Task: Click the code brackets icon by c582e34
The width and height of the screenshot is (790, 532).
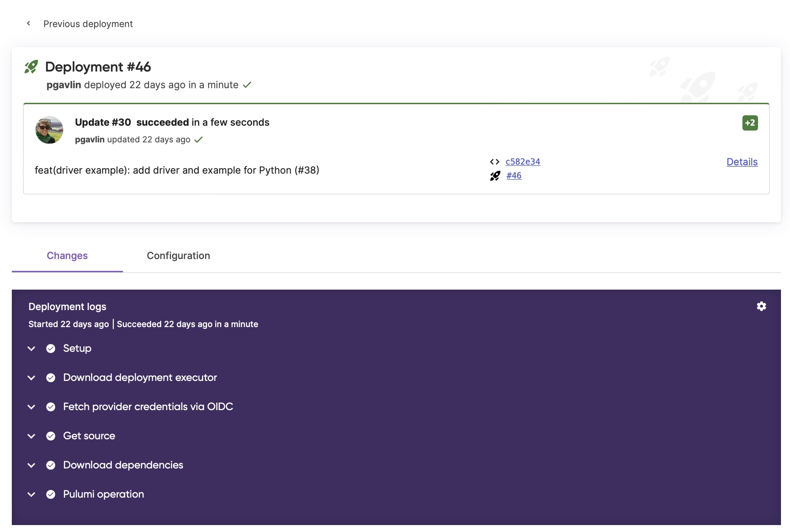Action: 495,162
